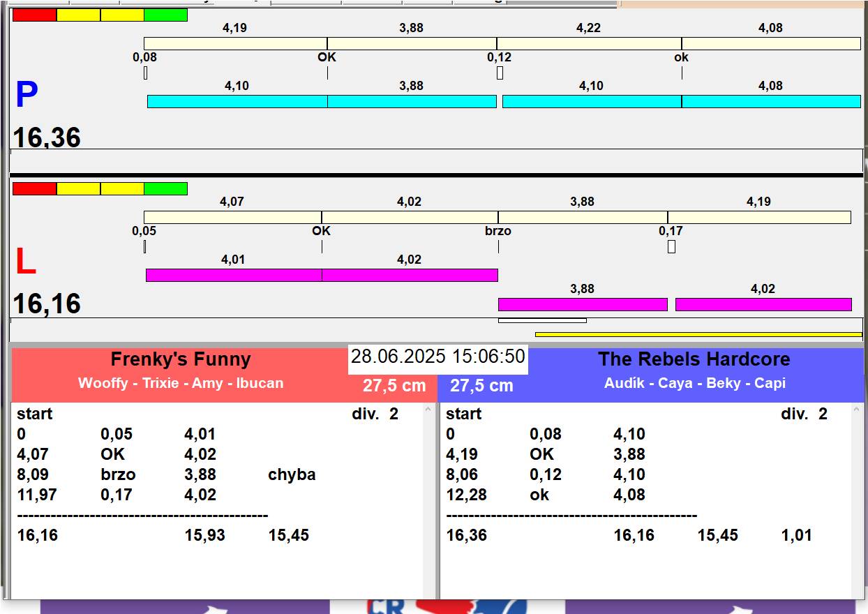Select the cyan bar labeled 3,88 in lane P
Image resolution: width=868 pixels, height=614 pixels.
tap(412, 101)
